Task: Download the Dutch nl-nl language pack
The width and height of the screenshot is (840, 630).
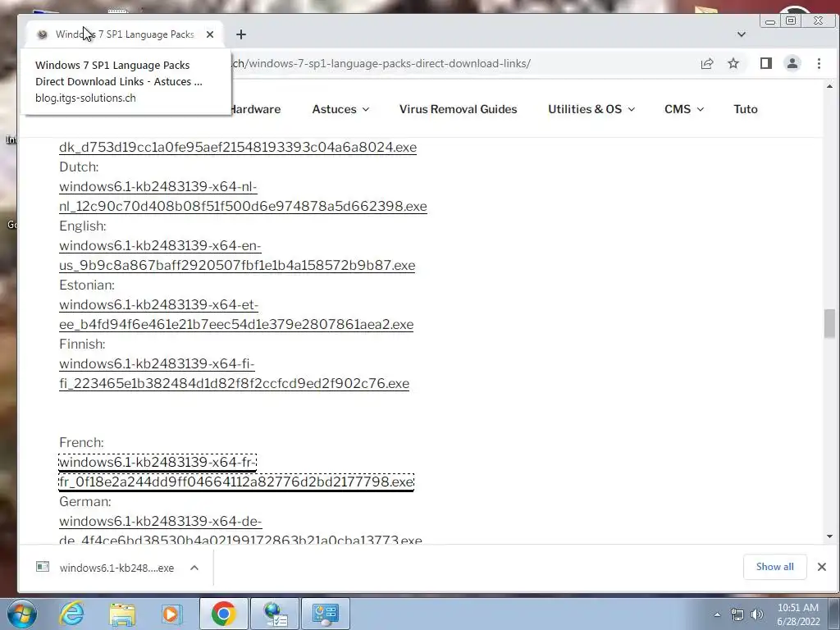Action: (x=243, y=197)
